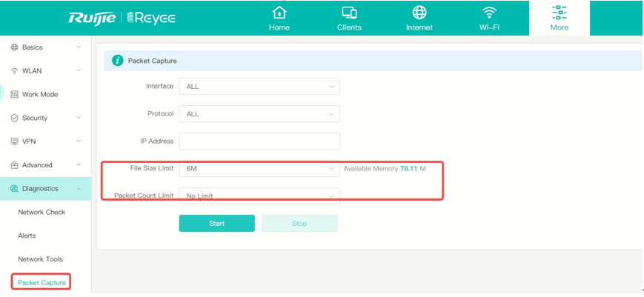
Task: Expand the WLAN sidebar menu
Action: pos(45,71)
